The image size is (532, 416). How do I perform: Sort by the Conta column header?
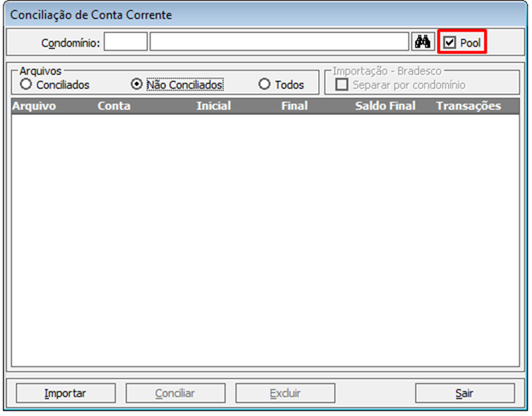pyautogui.click(x=114, y=106)
